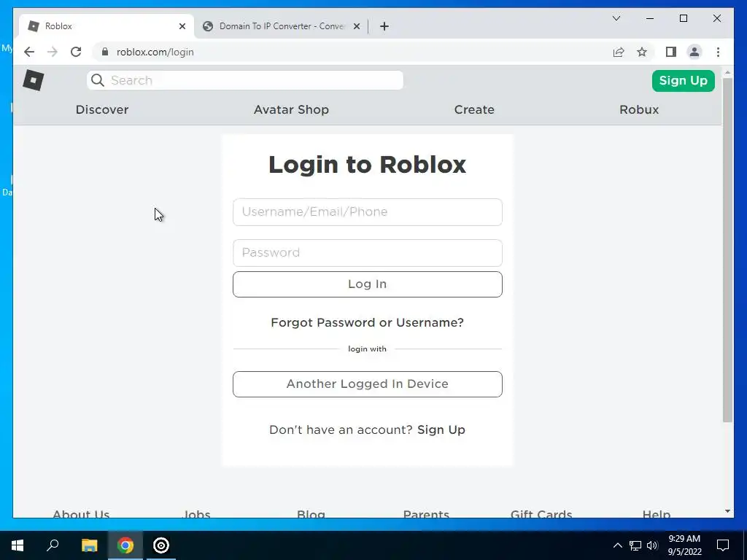Click the page vertical scrollbar thumb

tap(727, 249)
